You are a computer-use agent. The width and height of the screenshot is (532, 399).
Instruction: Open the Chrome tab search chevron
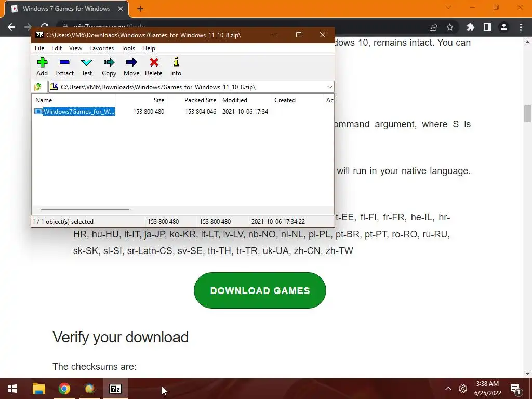pos(448,7)
